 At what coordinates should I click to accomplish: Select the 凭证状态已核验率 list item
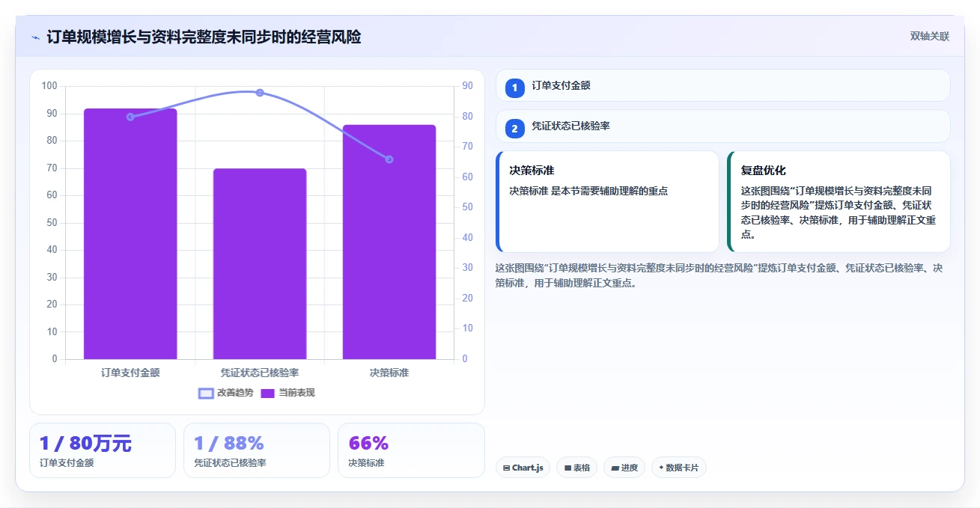click(x=722, y=126)
